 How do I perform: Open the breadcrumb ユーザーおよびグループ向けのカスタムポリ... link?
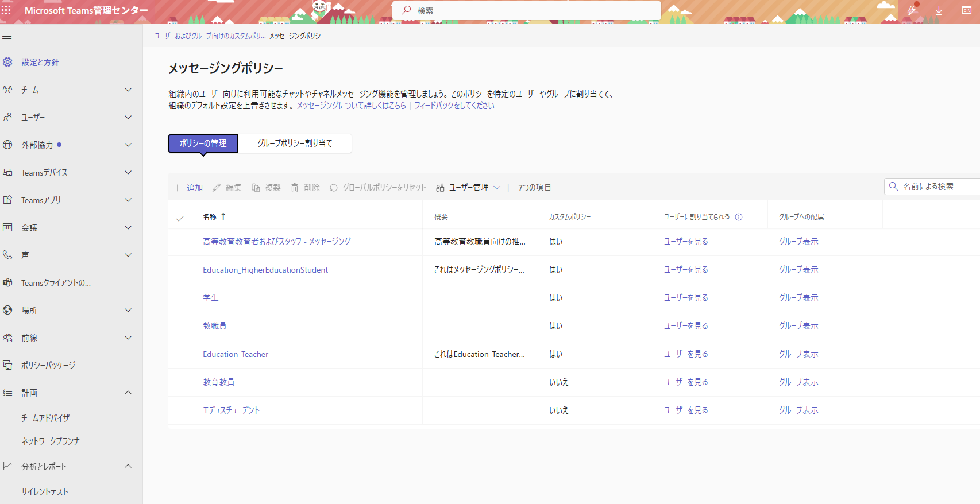(x=210, y=36)
